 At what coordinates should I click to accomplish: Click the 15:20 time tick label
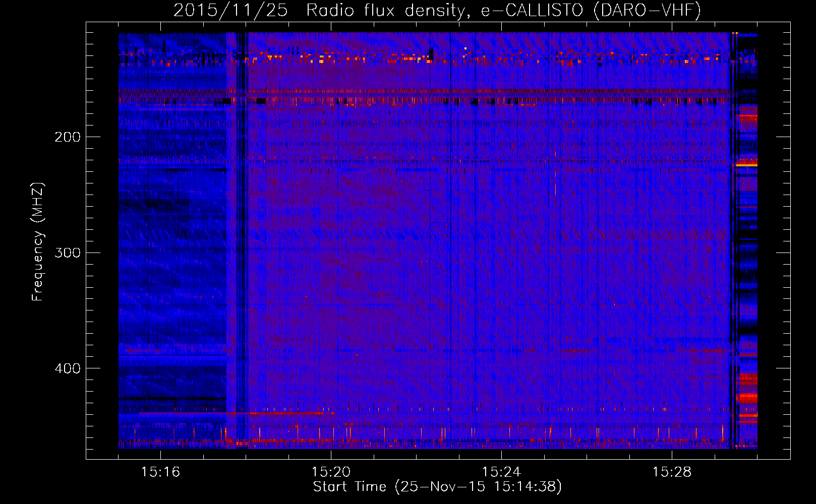tap(331, 472)
